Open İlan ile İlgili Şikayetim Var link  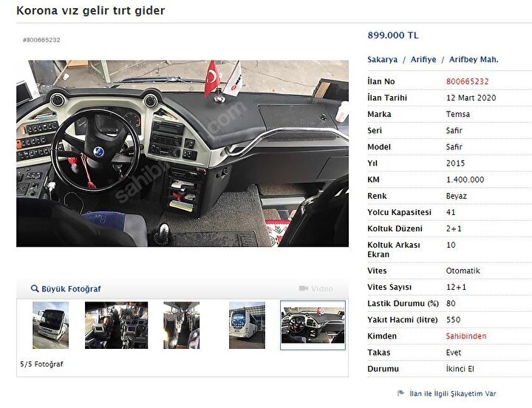[453, 393]
